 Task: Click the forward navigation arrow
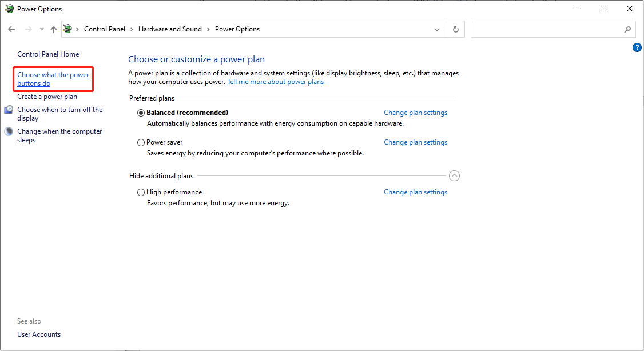pyautogui.click(x=26, y=29)
